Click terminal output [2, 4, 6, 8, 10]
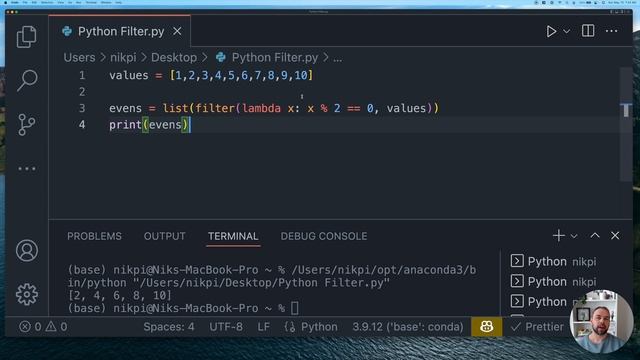 tap(120, 296)
